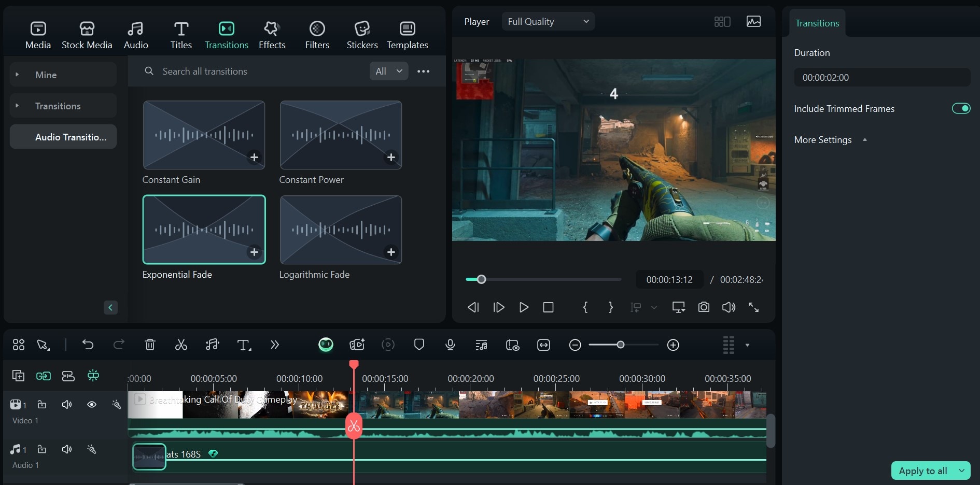Open the Stickers tab
The image size is (980, 485).
click(x=362, y=35)
